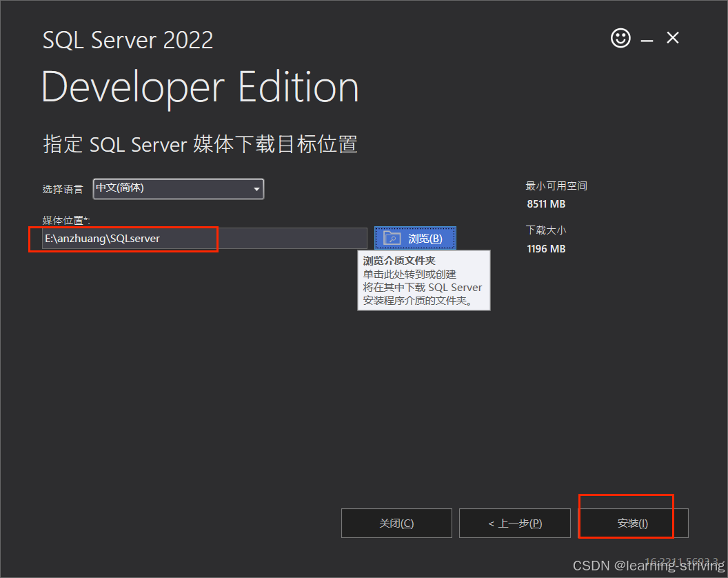Click the 下载大小 label
Viewport: 728px width, 578px height.
[546, 230]
